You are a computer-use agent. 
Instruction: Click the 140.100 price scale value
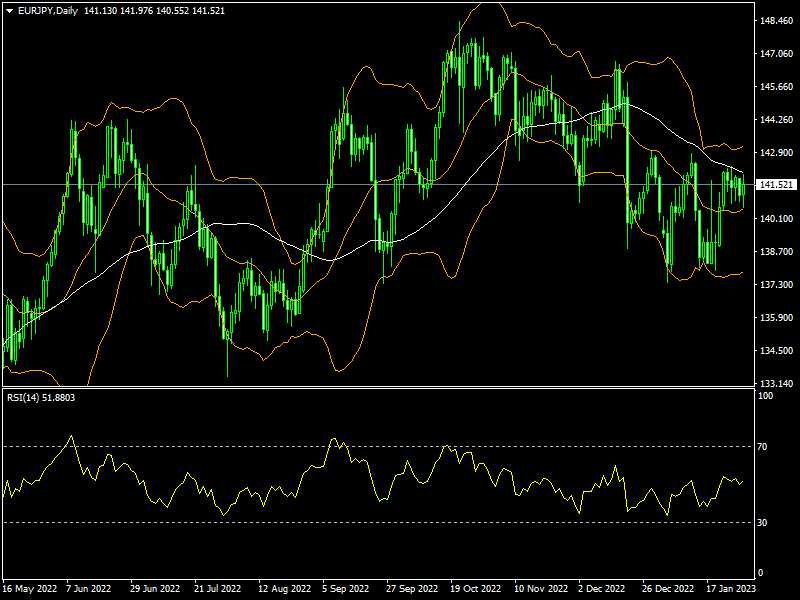point(777,218)
